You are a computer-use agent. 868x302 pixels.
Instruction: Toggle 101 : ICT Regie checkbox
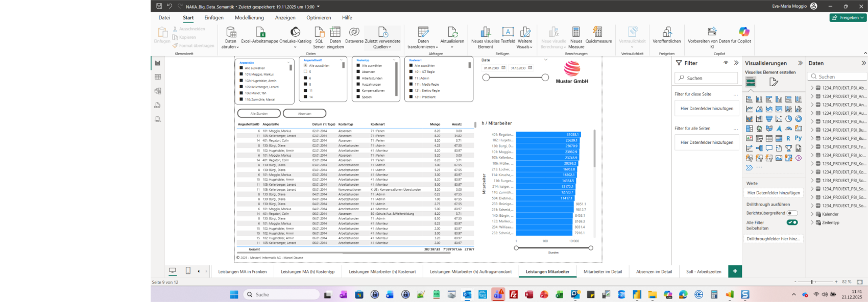click(x=411, y=72)
